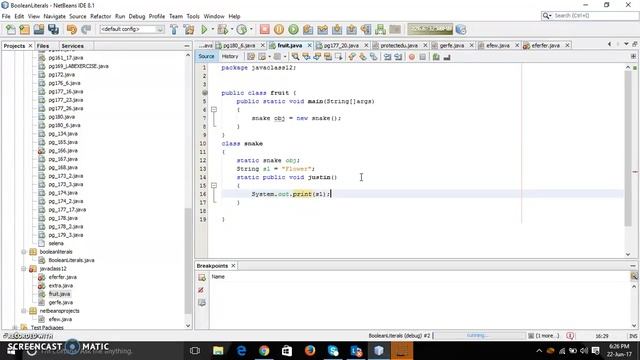Screen dimensions: 640x360
Task: Select the History view button
Action: (230, 56)
